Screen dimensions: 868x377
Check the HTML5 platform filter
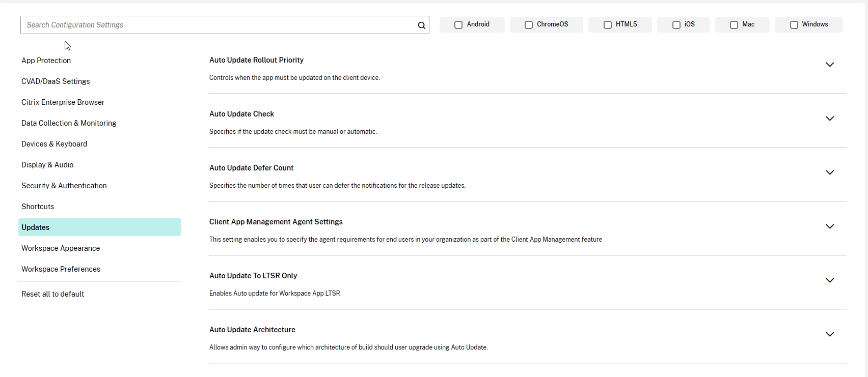pos(608,25)
